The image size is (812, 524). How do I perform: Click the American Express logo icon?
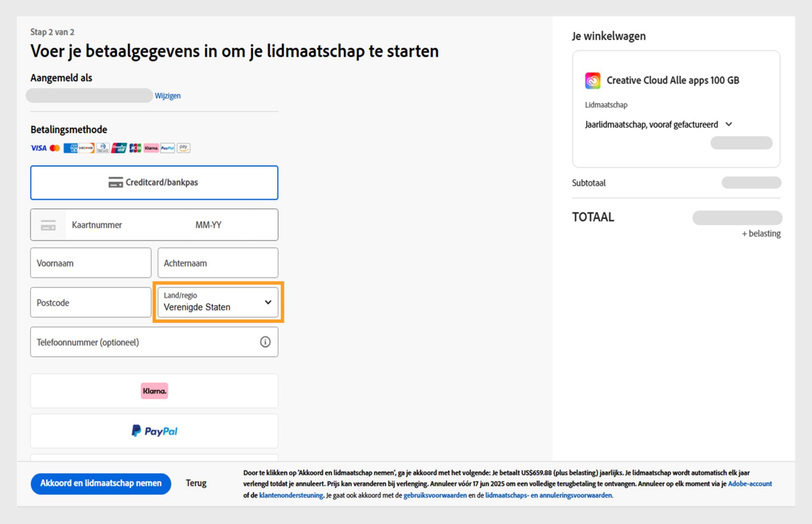coord(71,148)
